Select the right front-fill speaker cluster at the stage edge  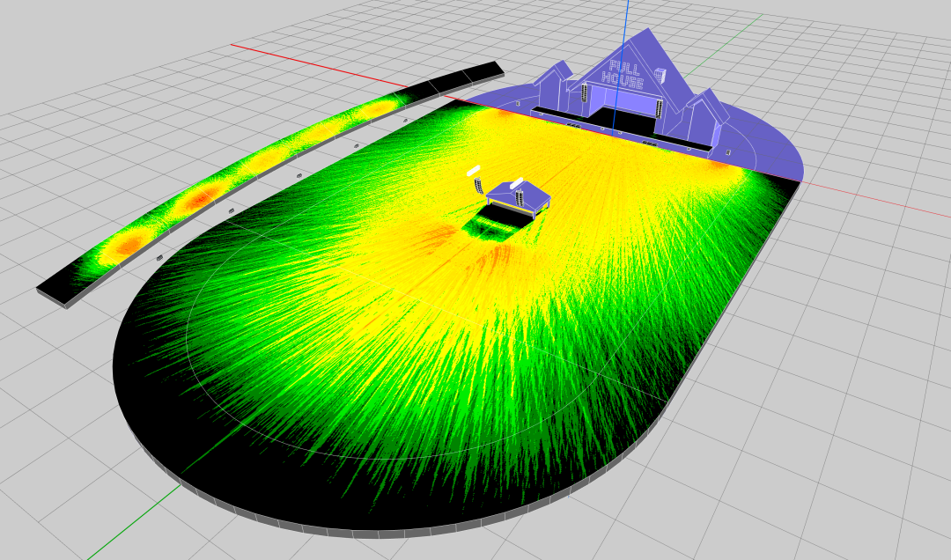click(648, 144)
